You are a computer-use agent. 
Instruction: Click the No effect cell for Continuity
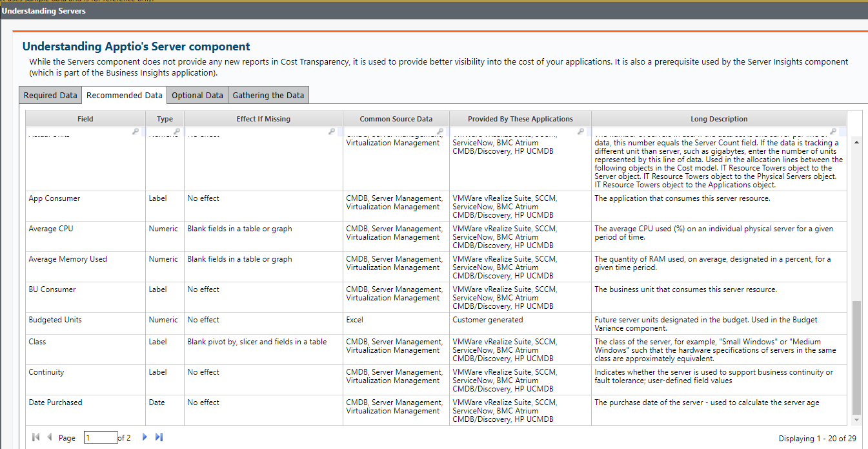[x=264, y=380]
